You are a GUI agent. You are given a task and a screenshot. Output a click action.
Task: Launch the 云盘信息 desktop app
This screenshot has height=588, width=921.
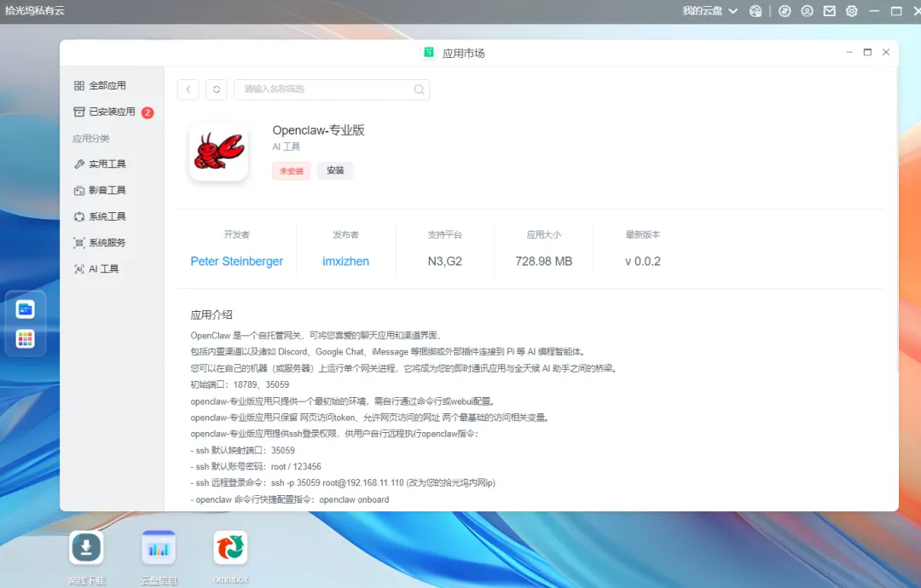(x=159, y=548)
